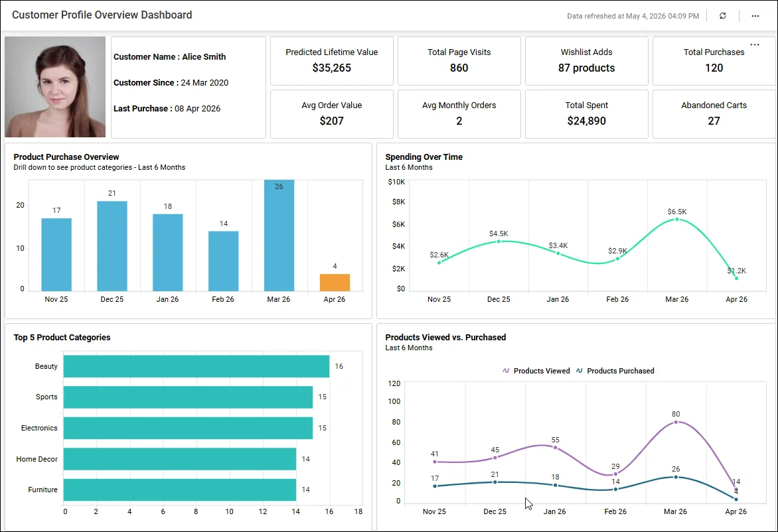This screenshot has width=778, height=532.
Task: Click the $3.4K spending data point
Action: 558,253
